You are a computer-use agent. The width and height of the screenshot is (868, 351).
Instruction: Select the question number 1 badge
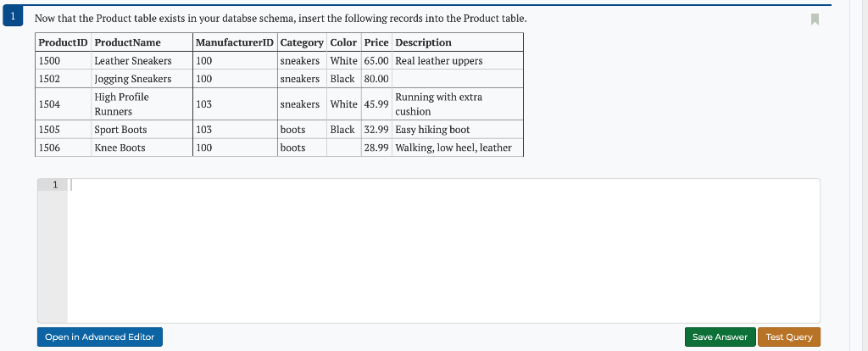click(x=12, y=17)
